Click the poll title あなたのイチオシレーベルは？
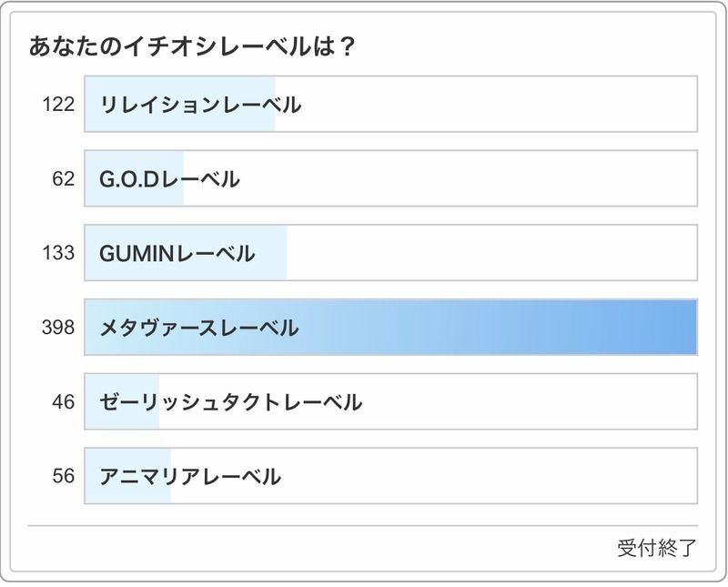The width and height of the screenshot is (728, 587). coord(191,46)
